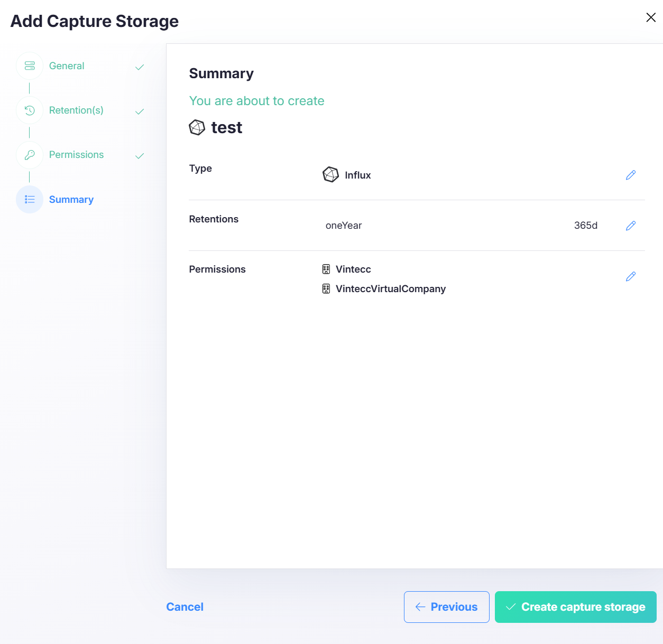Cancel adding capture storage
Screen dimensions: 663x644
tap(185, 607)
